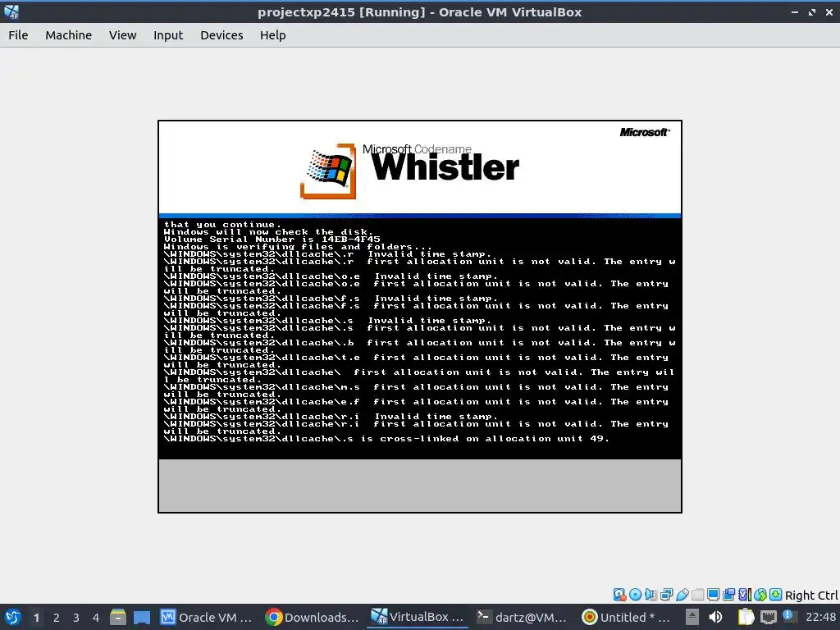Switch to workspace 2
Image resolution: width=840 pixels, height=630 pixels.
57,618
